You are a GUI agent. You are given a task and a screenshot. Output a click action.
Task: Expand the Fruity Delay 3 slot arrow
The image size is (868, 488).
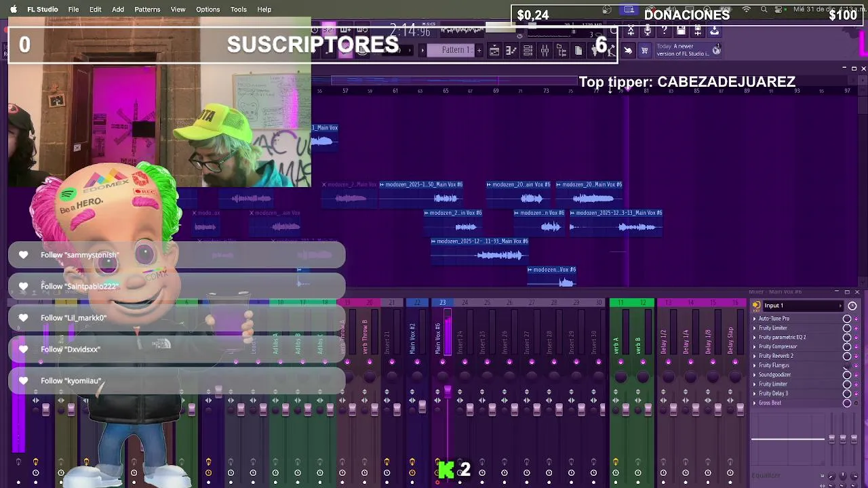pos(754,393)
